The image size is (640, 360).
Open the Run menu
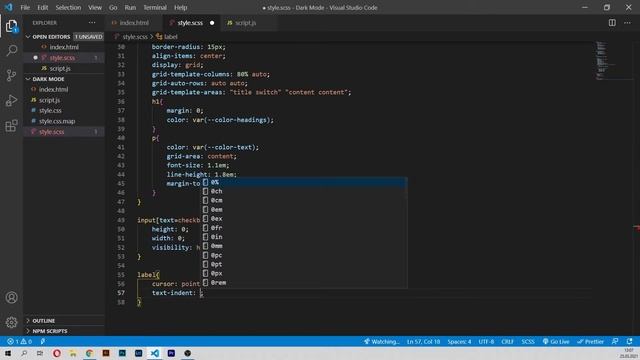130,7
